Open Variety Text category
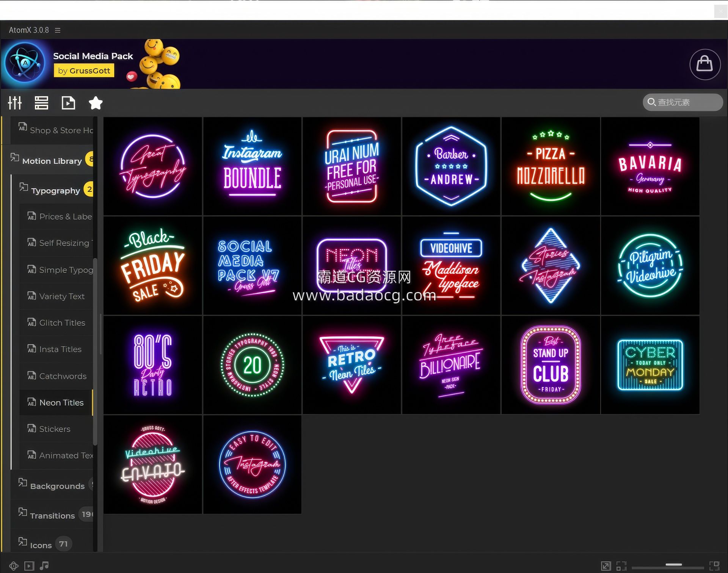 56,296
